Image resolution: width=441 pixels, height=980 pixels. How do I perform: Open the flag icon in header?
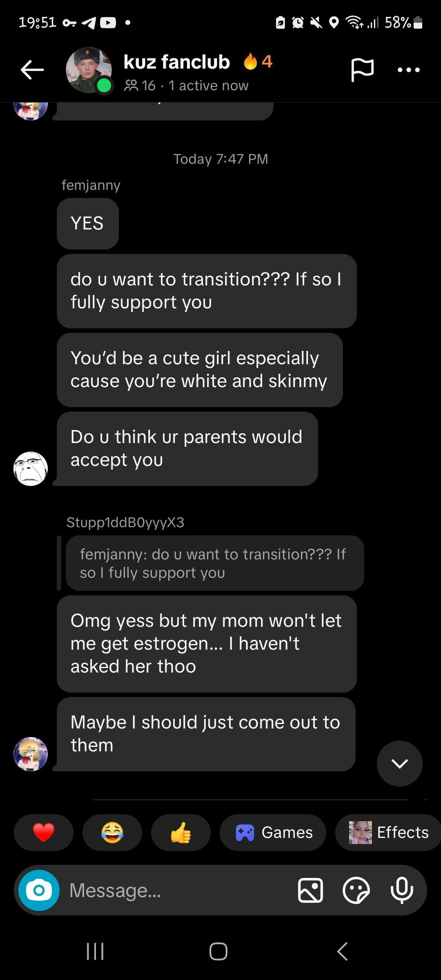click(x=362, y=70)
